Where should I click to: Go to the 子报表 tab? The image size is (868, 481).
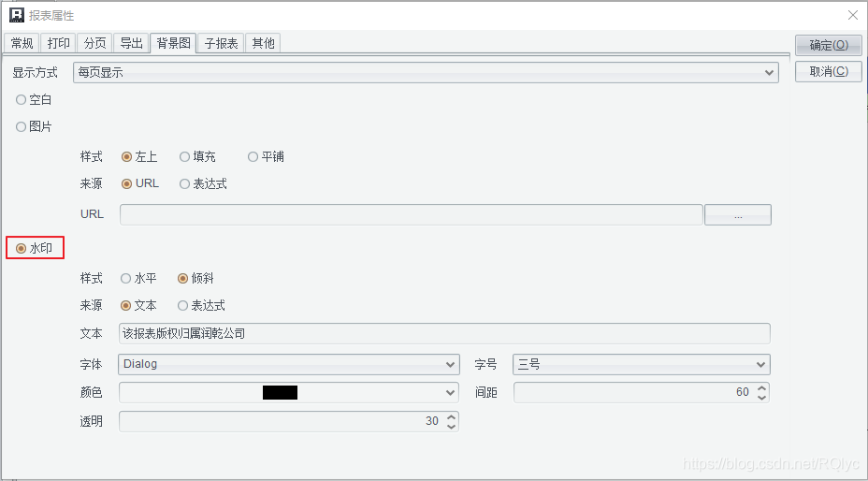[222, 43]
